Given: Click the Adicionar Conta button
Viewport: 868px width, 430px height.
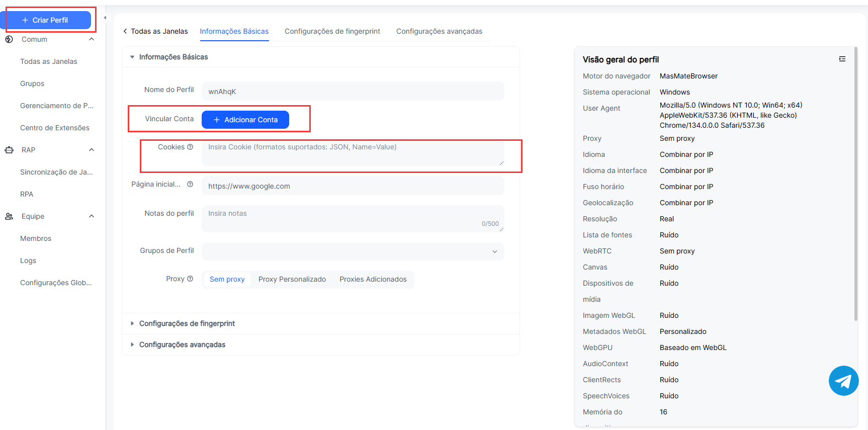Looking at the screenshot, I should [245, 120].
